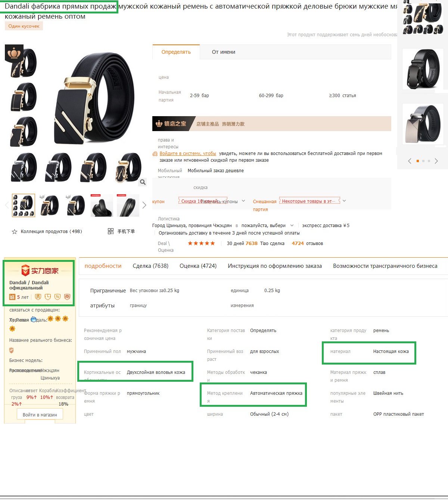
Task: Click the blue chat icon for contacting seller
Action: point(34,319)
